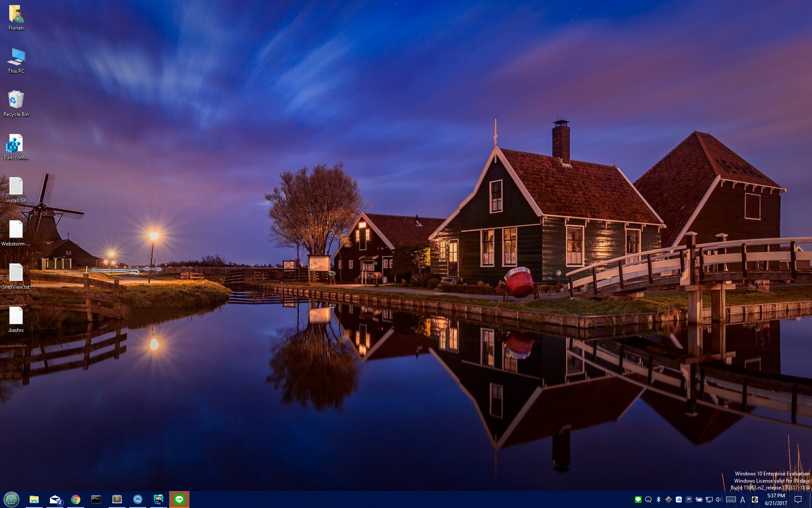
Task: Open the Mail app with 2 unread
Action: click(x=55, y=500)
